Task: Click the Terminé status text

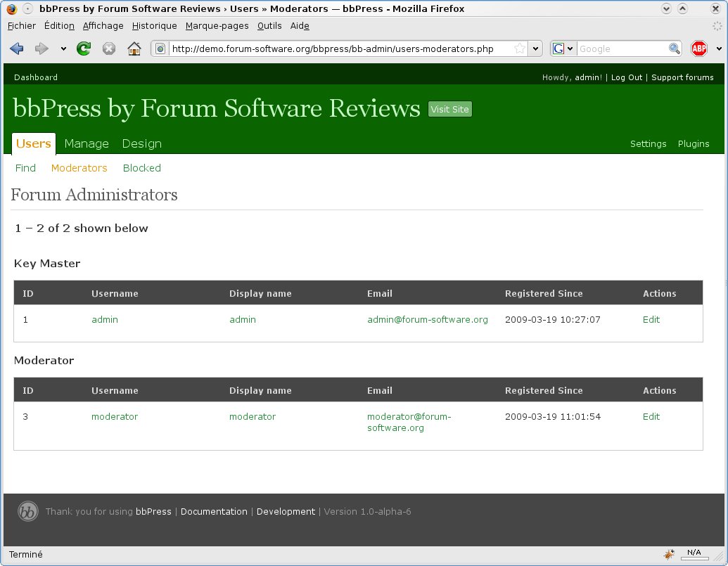Action: (x=25, y=555)
